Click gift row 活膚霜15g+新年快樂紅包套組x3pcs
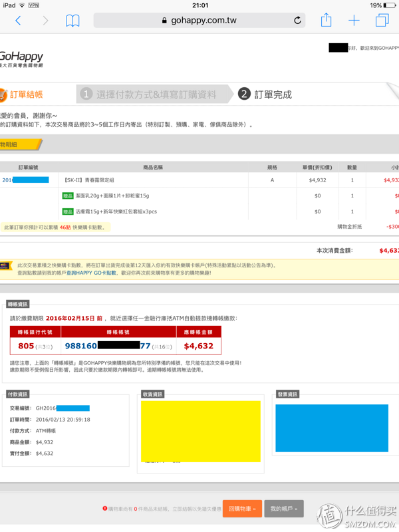399x532 pixels. click(116, 211)
